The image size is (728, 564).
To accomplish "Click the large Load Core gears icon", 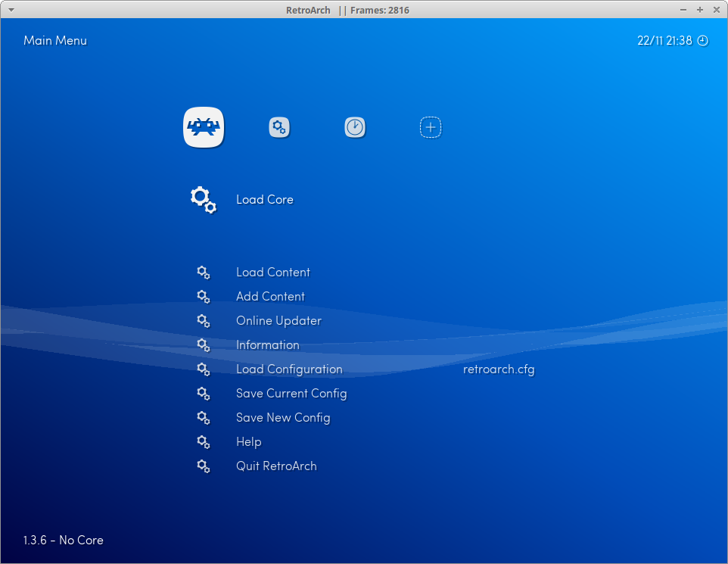I will pos(202,199).
